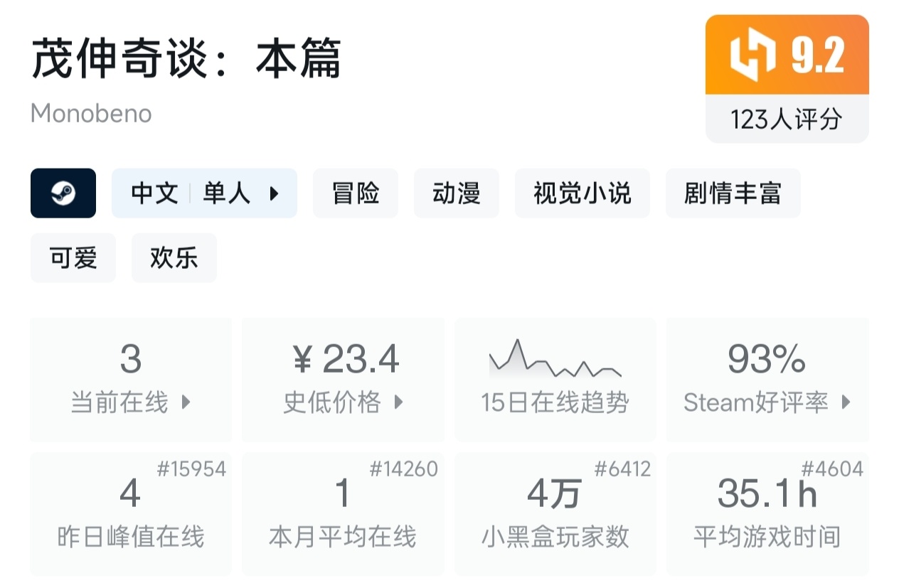Open the 当前在线 details arrow
The width and height of the screenshot is (899, 588).
186,402
